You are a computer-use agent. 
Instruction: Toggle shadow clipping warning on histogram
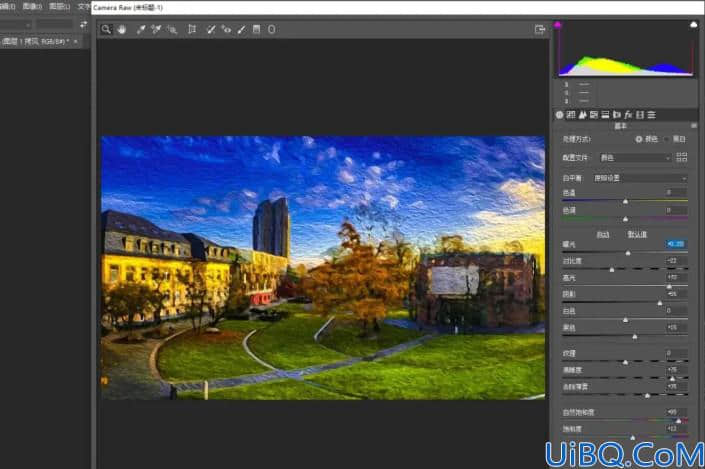point(558,25)
